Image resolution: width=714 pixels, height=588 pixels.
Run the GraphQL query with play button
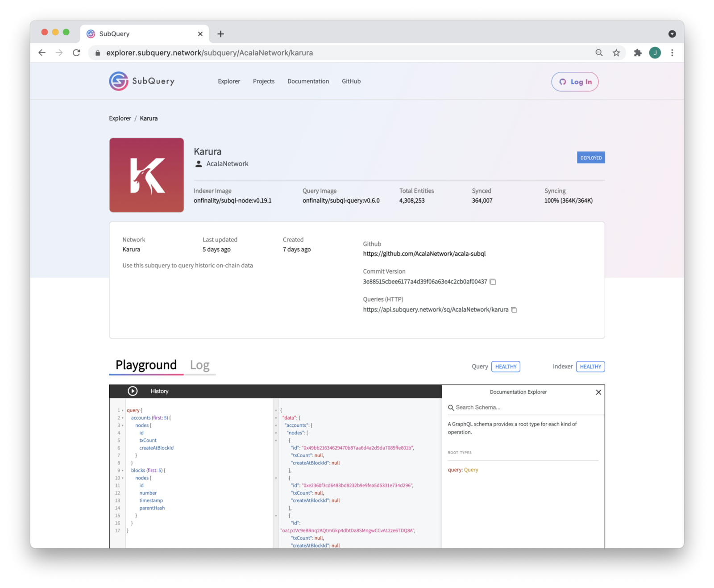[x=133, y=391]
